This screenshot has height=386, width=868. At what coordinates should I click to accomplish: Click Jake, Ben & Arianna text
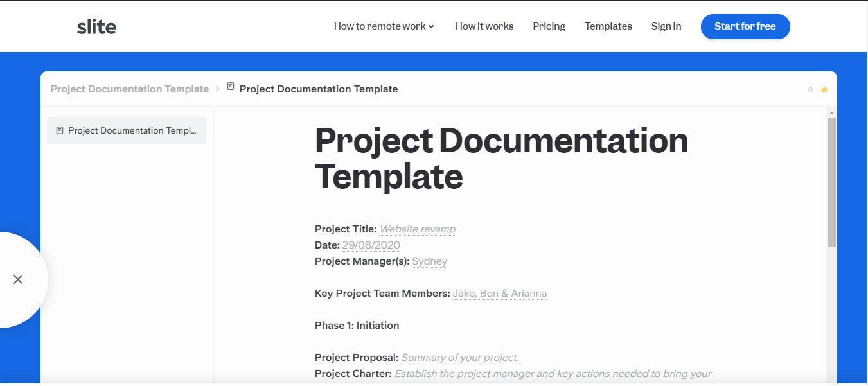[500, 294]
